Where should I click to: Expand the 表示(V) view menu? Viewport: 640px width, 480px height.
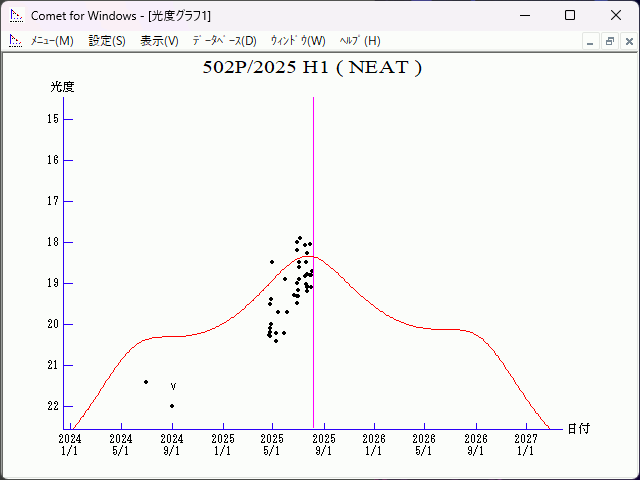159,41
